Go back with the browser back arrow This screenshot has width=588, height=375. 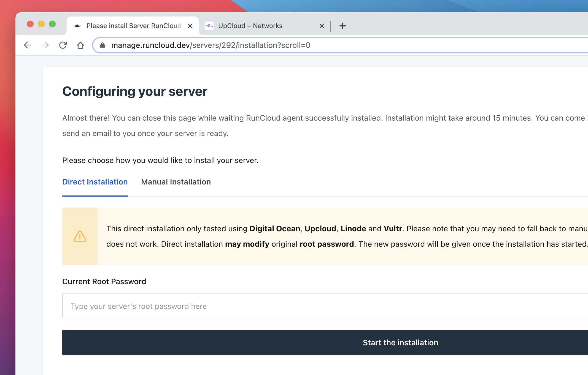[28, 45]
